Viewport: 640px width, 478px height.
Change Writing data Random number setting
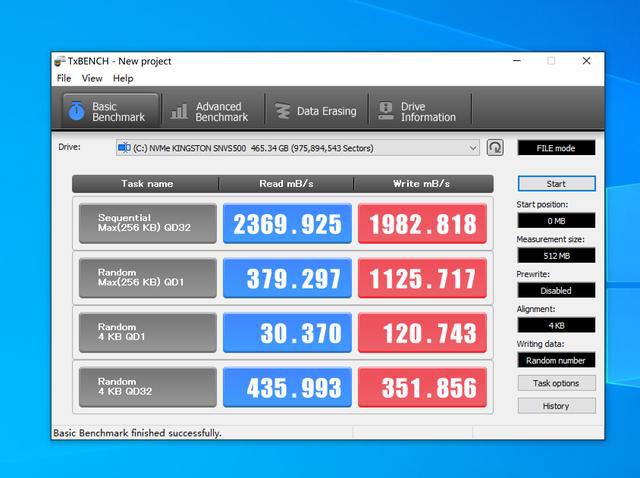tap(556, 360)
